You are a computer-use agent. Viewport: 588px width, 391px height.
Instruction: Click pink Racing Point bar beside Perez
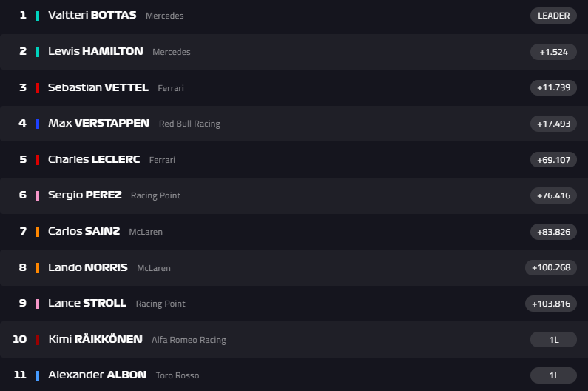point(37,195)
